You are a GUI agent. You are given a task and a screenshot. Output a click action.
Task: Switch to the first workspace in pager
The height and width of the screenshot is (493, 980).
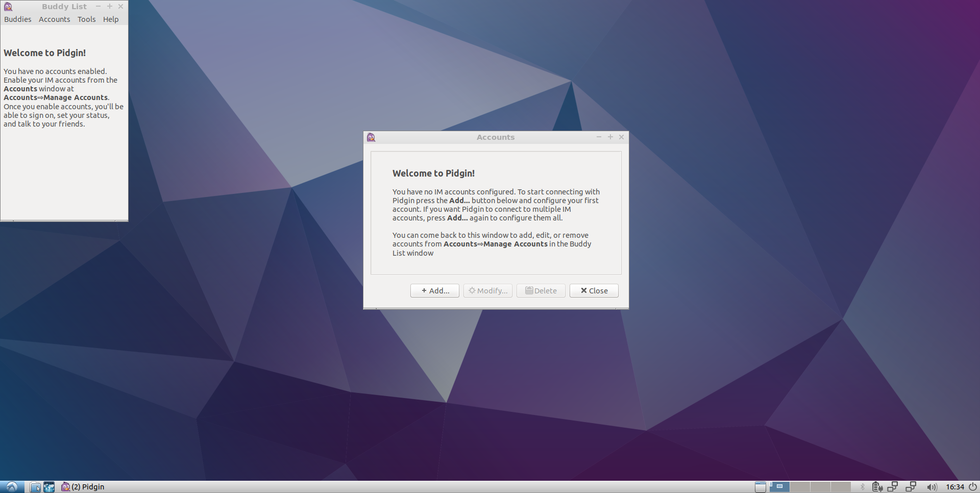[779, 487]
